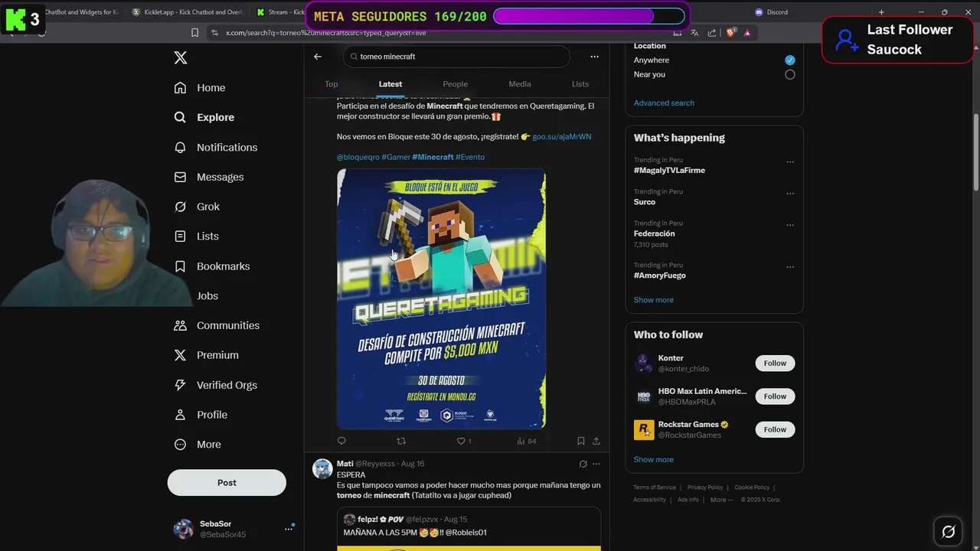
Task: Click the back arrow next to the search box
Action: [318, 57]
